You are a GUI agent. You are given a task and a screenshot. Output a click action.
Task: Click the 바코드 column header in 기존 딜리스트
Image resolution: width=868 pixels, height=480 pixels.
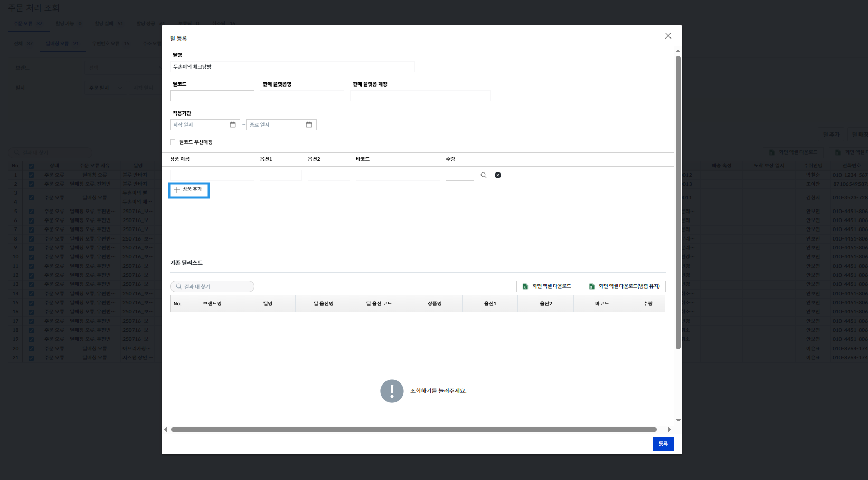click(602, 304)
